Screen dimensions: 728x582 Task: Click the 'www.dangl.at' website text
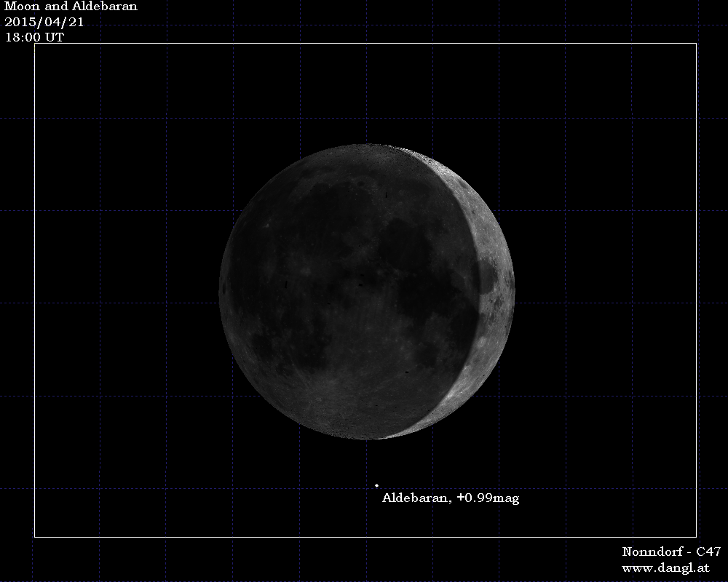pos(666,567)
